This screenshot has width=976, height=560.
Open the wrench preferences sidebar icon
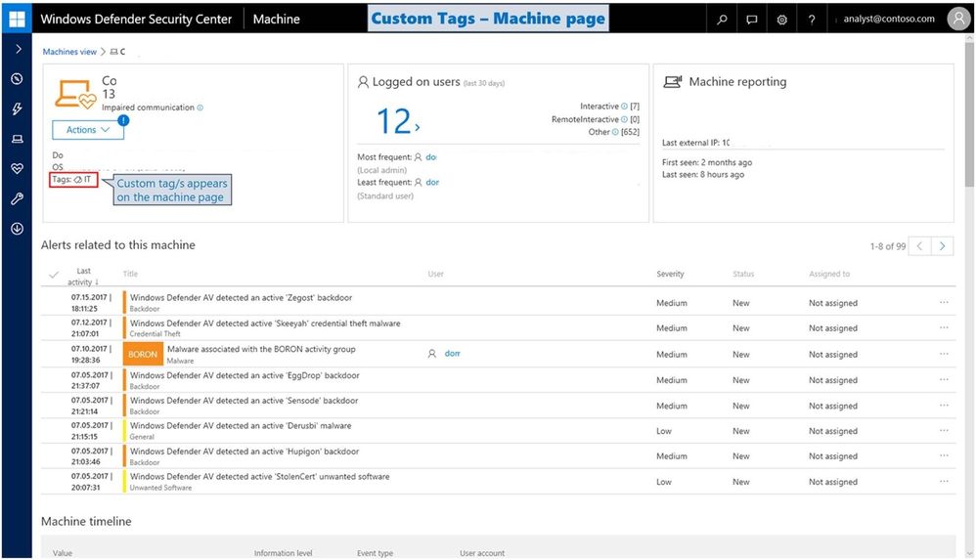coord(17,198)
